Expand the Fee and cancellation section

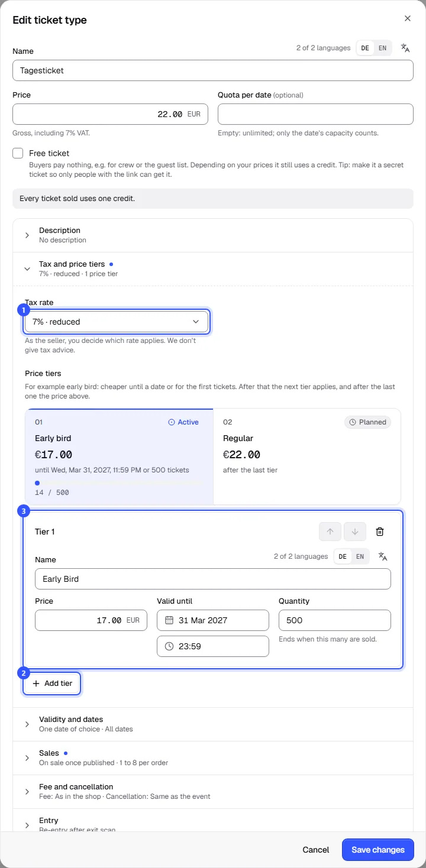click(213, 792)
